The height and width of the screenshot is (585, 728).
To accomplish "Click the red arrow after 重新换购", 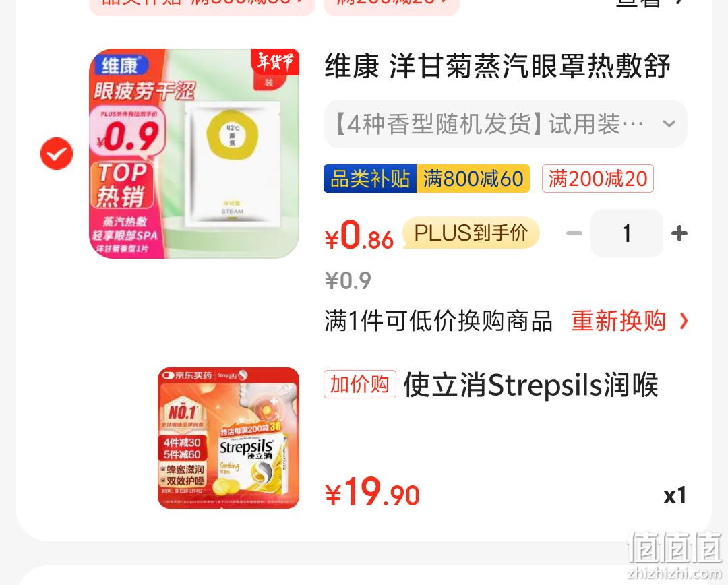I will click(684, 321).
